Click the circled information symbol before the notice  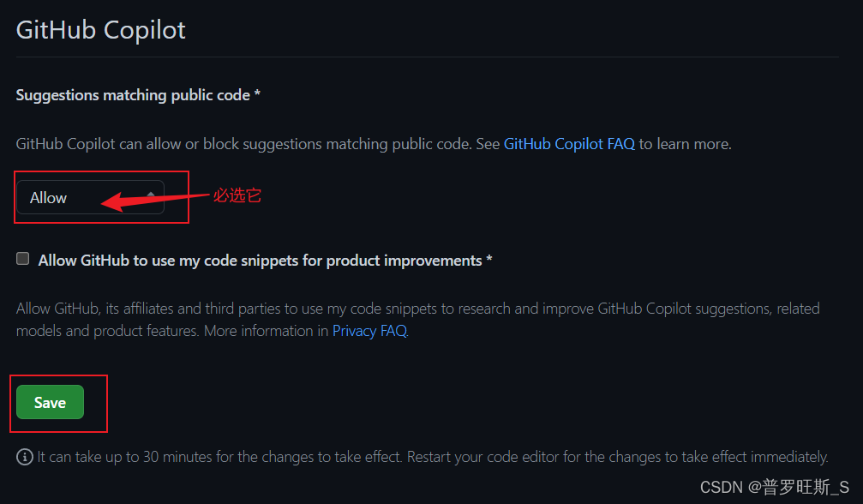click(x=25, y=457)
